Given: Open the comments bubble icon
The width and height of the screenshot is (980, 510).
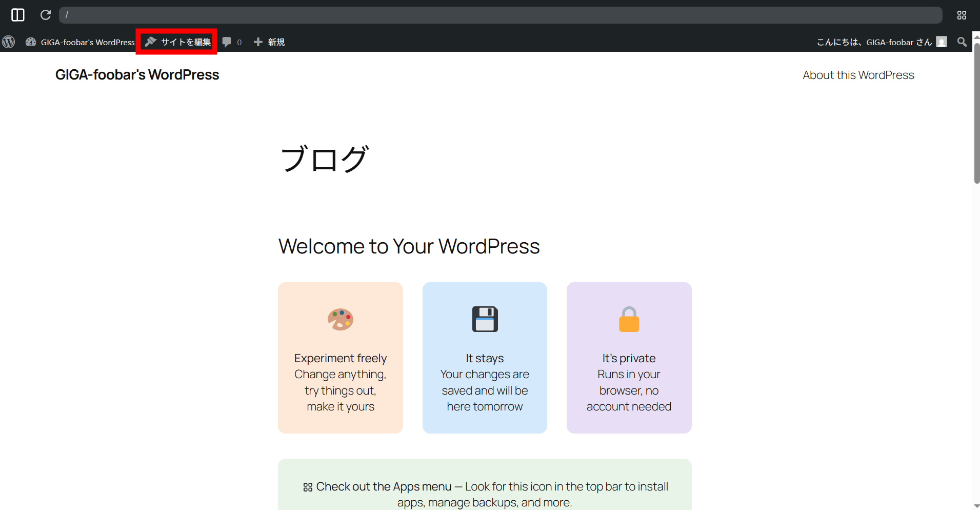Looking at the screenshot, I should click(227, 42).
